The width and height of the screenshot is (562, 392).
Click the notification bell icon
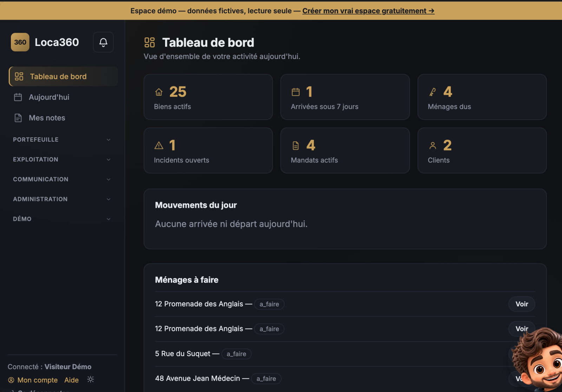pos(103,42)
